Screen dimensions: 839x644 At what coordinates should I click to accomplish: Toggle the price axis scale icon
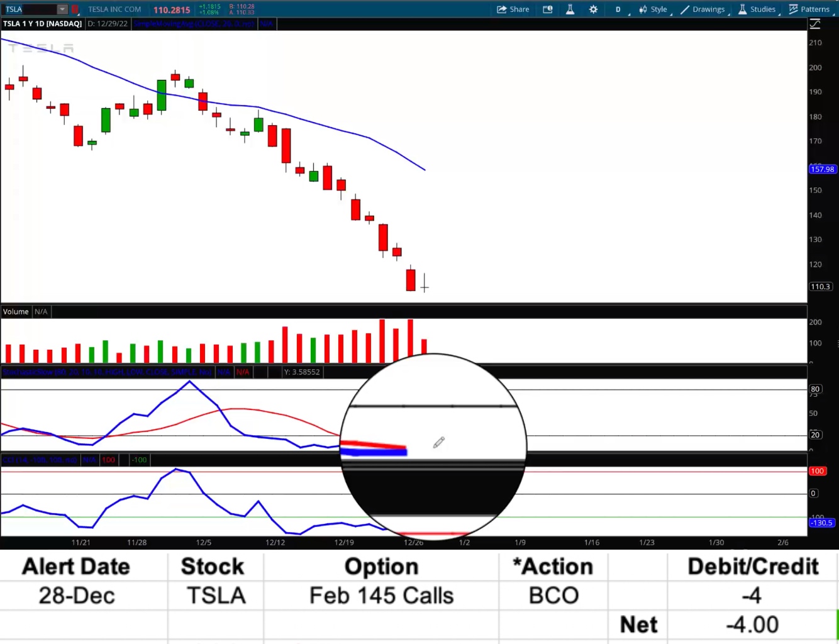815,24
